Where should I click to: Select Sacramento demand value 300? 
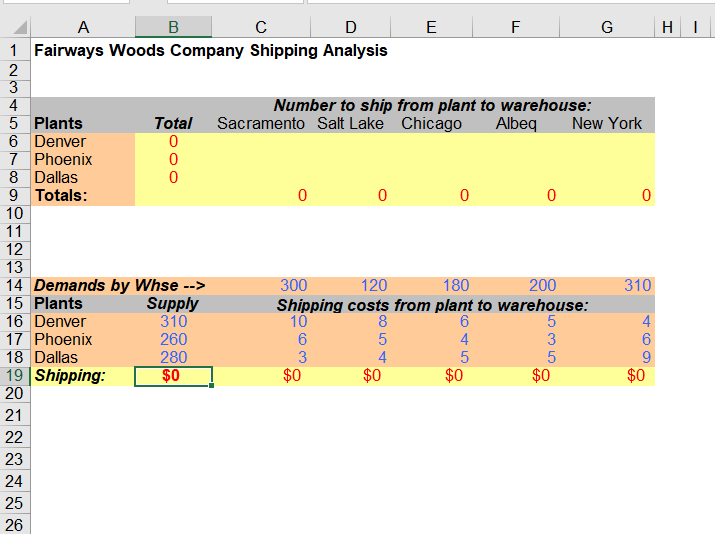[x=261, y=285]
